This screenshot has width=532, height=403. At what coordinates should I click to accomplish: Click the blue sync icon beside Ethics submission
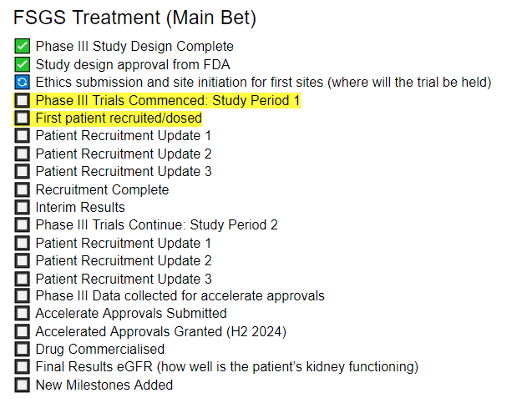click(22, 82)
